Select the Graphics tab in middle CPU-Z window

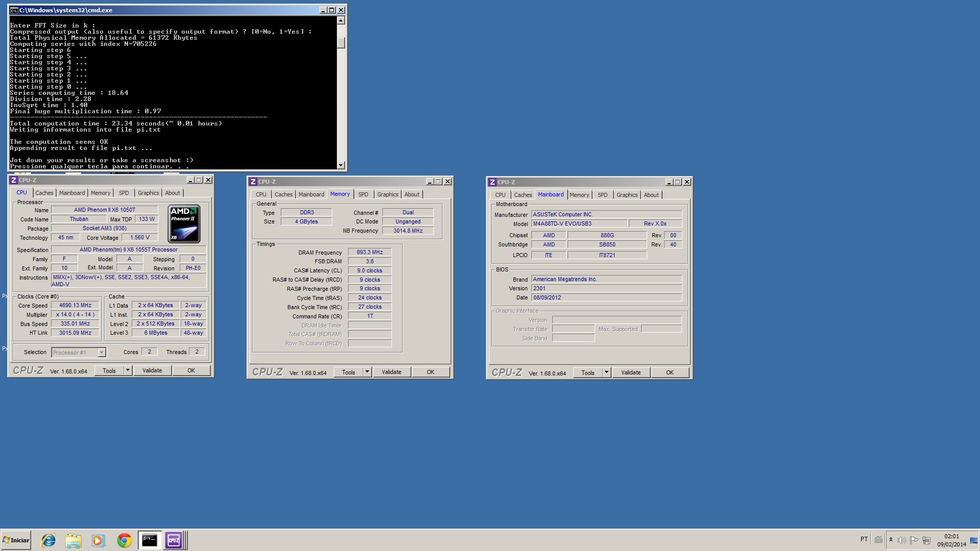pyautogui.click(x=388, y=194)
